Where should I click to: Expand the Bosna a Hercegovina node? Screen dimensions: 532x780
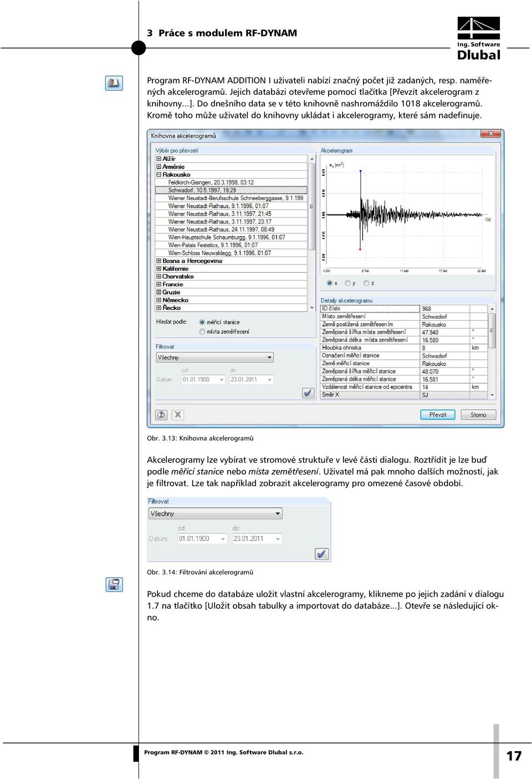click(x=159, y=261)
